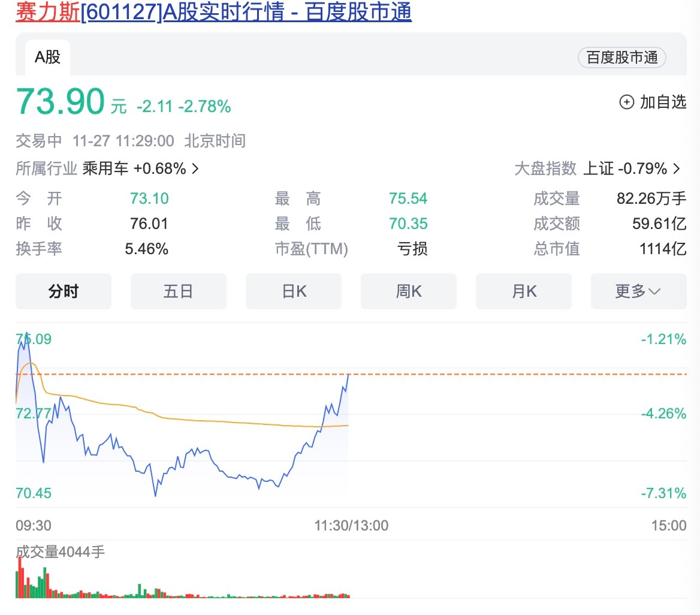This screenshot has width=700, height=615.
Task: Switch to the 周K chart tab
Action: 409,291
